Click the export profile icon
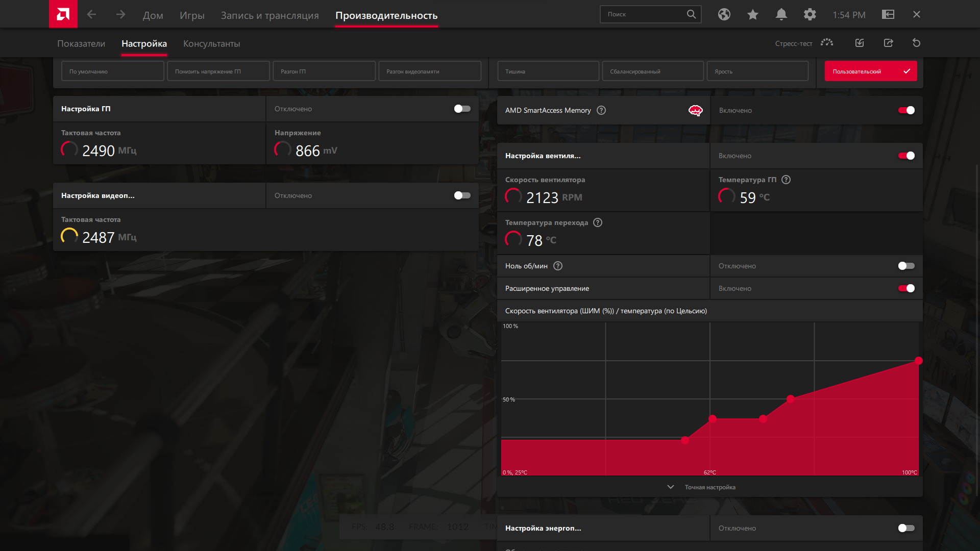 [x=888, y=43]
